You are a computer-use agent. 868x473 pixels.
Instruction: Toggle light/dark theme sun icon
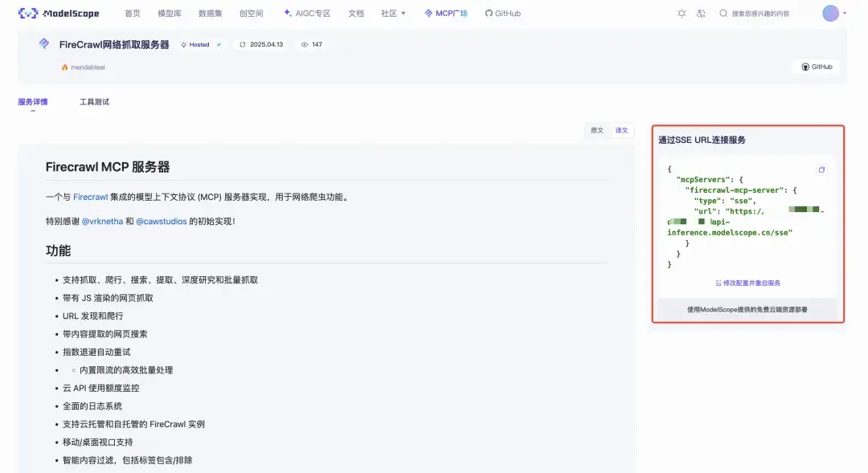click(682, 14)
